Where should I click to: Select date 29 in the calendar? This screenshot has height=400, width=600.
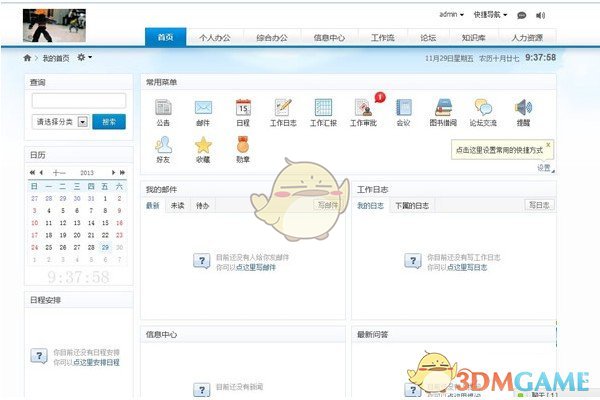pos(105,247)
